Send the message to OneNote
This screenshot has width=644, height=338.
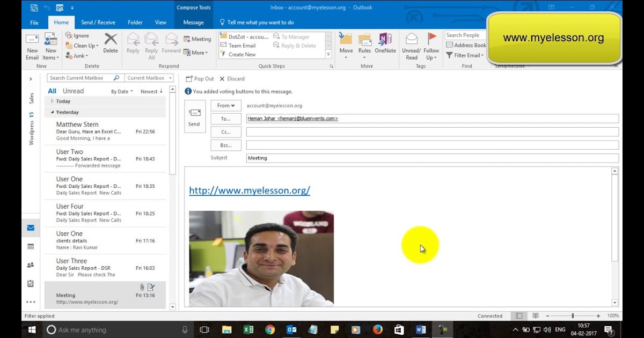click(x=385, y=43)
